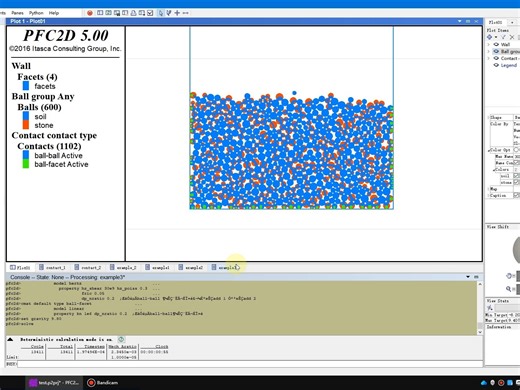The height and width of the screenshot is (390, 520).
Task: Click the stone orange swatch in legend
Action: [26, 125]
